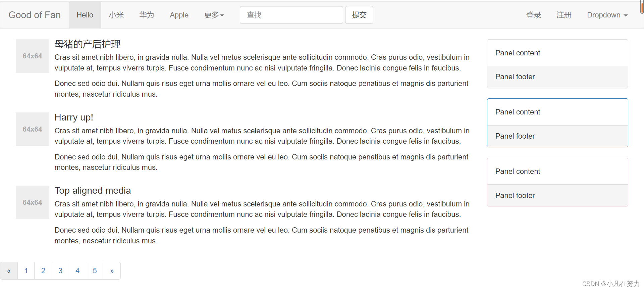This screenshot has width=644, height=290.
Task: Click Panel footer in the blue-bordered panel
Action: (x=515, y=136)
